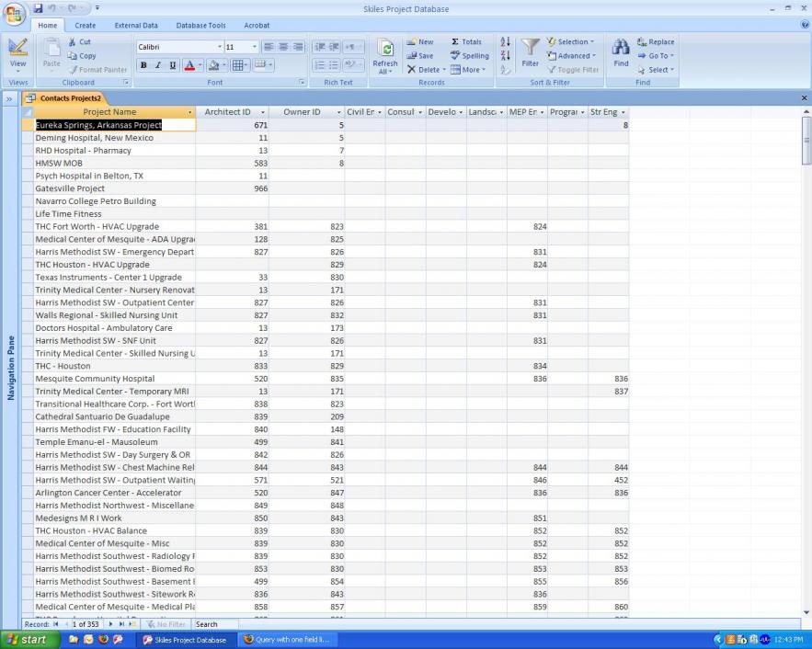Screen dimensions: 812x649
Task: Save using the Quick Access floppy icon
Action: [38, 8]
